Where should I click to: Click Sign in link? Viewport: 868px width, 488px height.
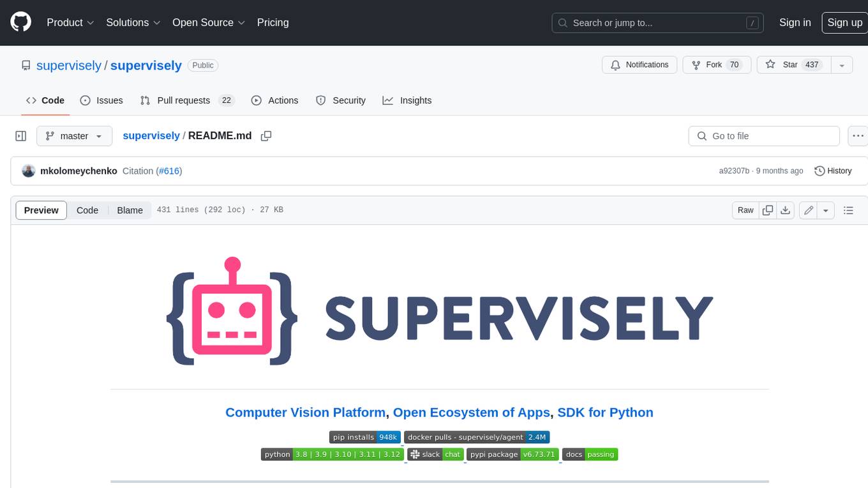point(795,22)
